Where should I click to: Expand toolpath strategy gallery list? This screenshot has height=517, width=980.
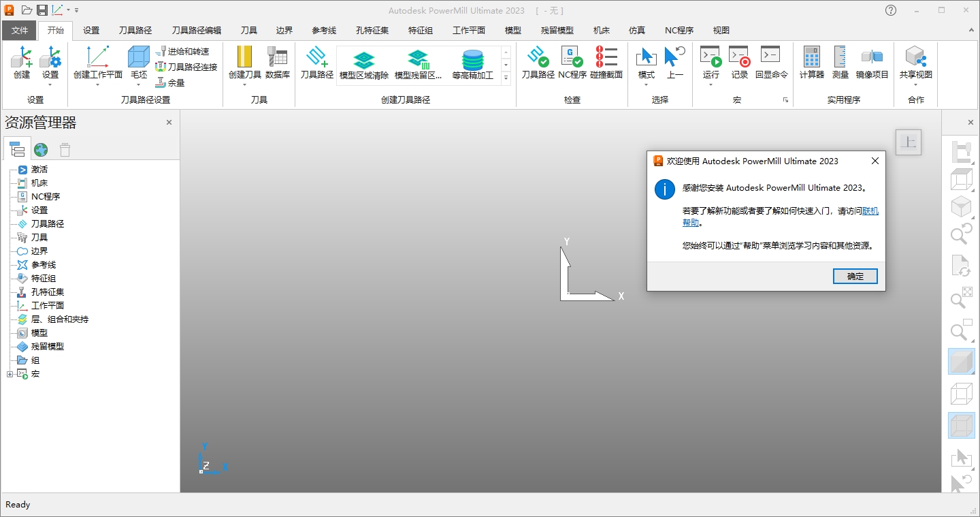point(506,78)
